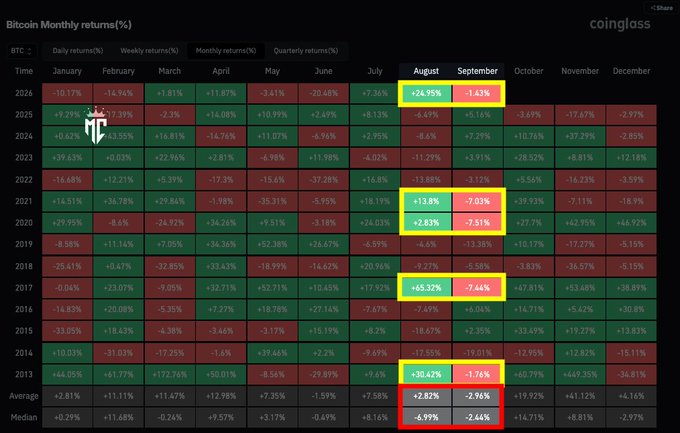The height and width of the screenshot is (433, 680).
Task: Switch to Weekly returns(%) tab
Action: (x=149, y=51)
